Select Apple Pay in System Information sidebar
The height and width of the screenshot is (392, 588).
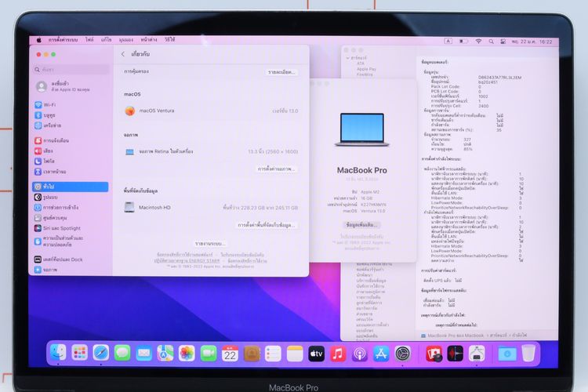tap(366, 69)
